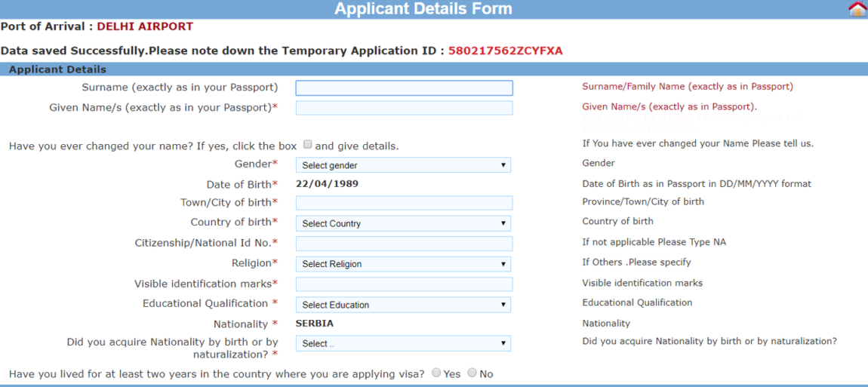Click the Date of Birth value

pyautogui.click(x=327, y=184)
